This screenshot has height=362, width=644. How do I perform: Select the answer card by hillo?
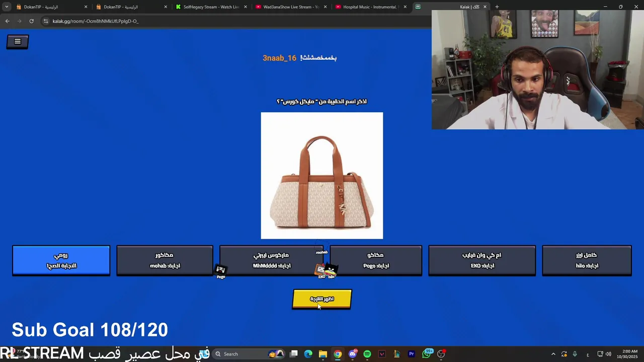tap(587, 260)
